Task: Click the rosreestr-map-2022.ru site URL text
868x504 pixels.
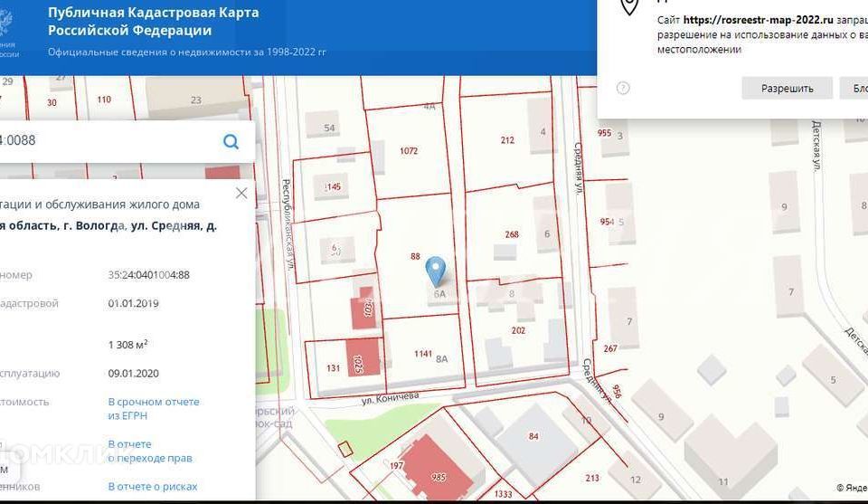Action: (x=758, y=20)
